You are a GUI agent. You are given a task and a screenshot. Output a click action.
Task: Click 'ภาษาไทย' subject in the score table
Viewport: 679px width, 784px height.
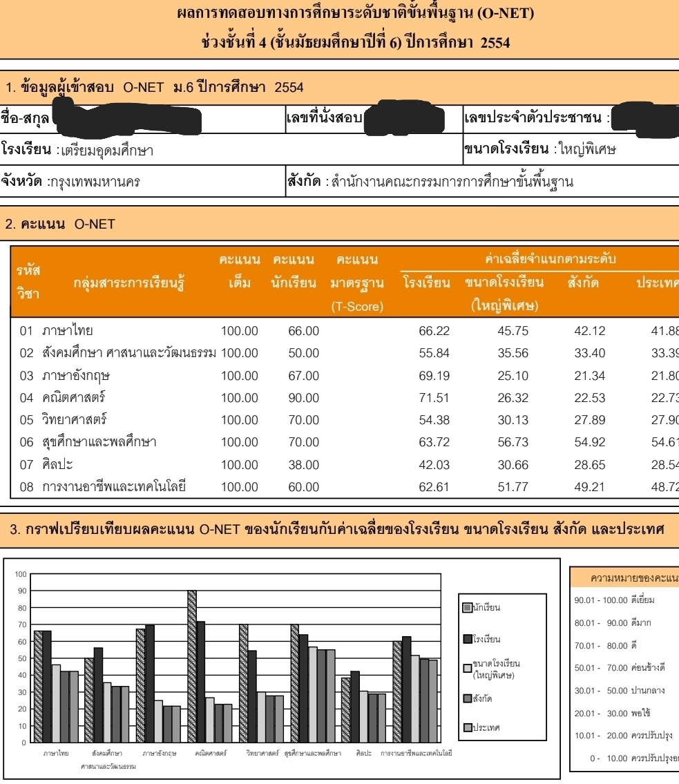[x=68, y=330]
